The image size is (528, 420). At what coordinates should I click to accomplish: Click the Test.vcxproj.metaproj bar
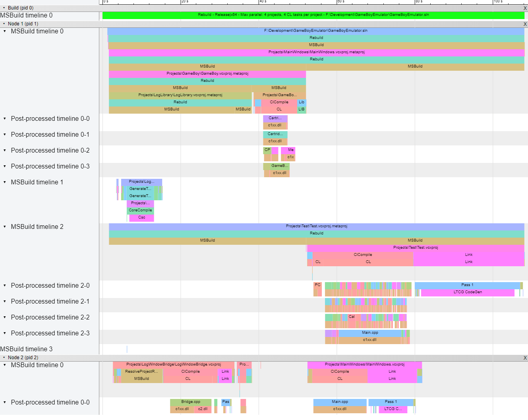point(317,226)
